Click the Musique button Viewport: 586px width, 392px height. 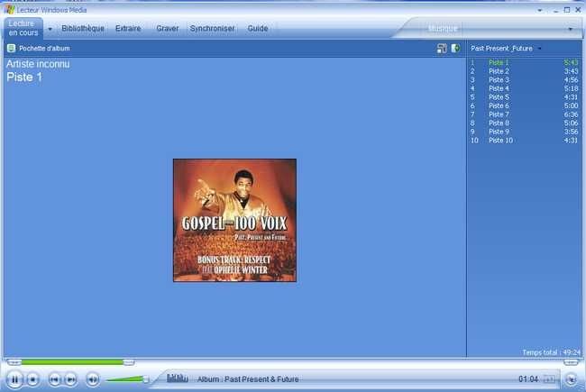[x=443, y=29]
